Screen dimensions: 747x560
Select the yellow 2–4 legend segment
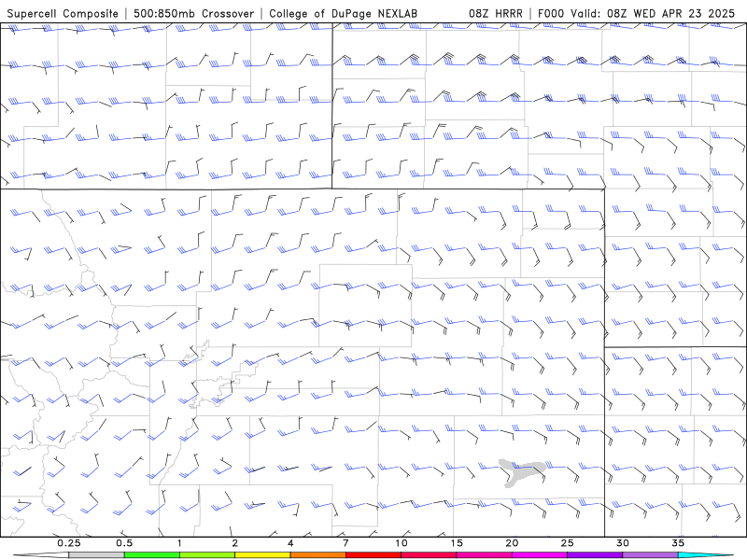coord(262,555)
